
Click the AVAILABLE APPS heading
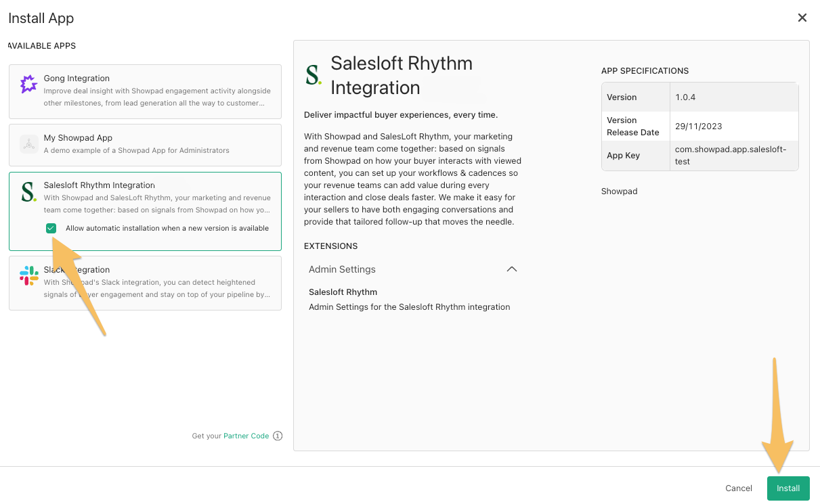(42, 46)
